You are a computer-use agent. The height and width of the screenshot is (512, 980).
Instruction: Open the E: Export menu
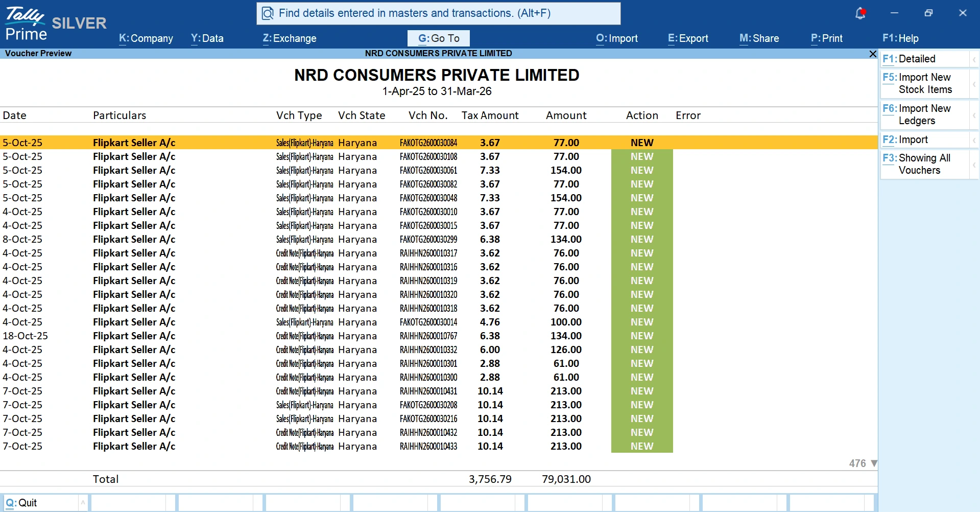click(x=687, y=38)
